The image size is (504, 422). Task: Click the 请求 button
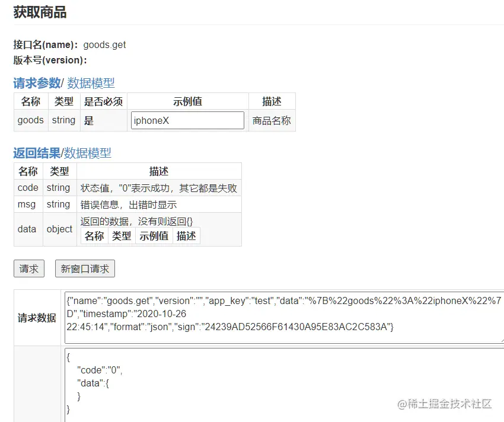click(x=29, y=268)
